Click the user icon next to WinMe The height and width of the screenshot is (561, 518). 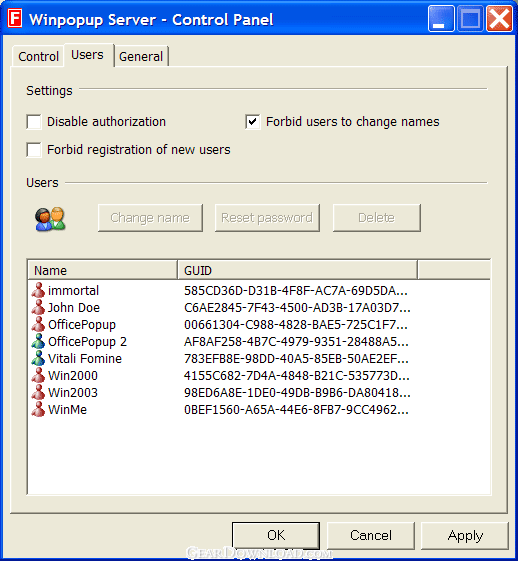38,409
